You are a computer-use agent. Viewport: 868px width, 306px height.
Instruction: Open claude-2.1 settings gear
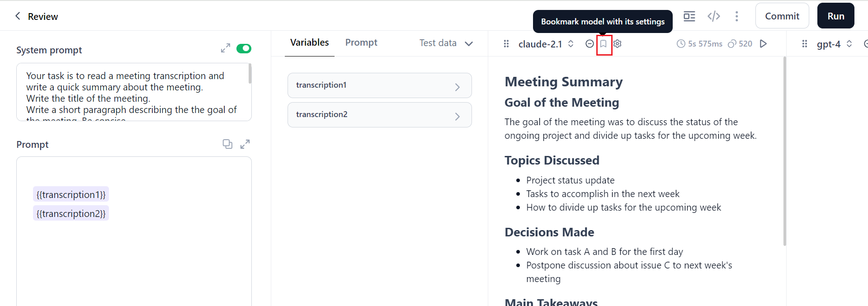618,44
